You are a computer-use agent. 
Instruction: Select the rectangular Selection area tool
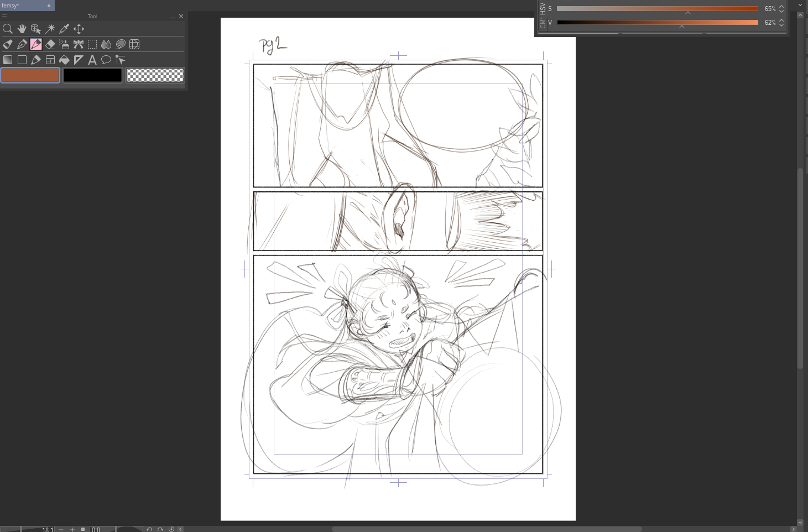point(92,44)
